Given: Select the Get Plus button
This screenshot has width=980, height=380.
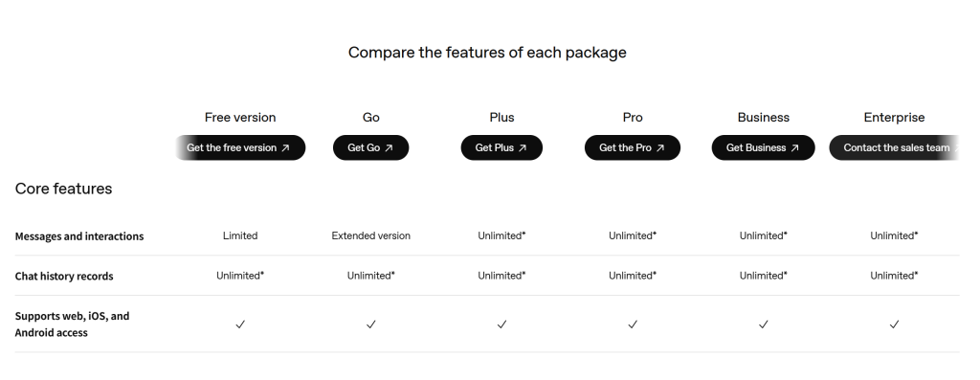Looking at the screenshot, I should click(501, 148).
